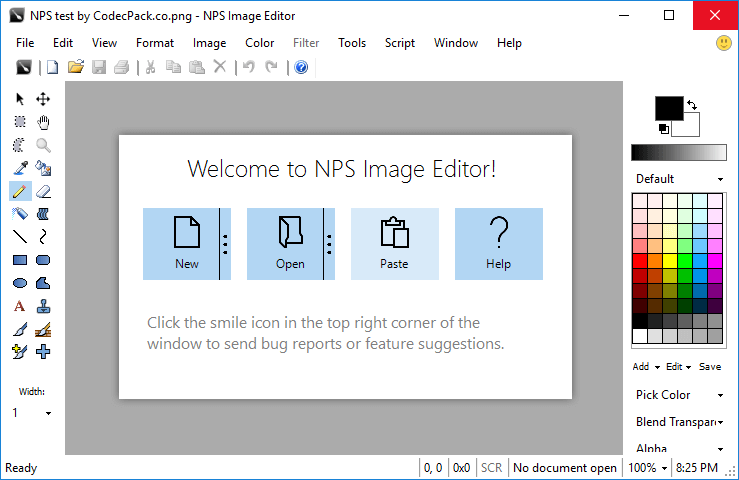739x480 pixels.
Task: Open the toolbar Help question icon
Action: [x=301, y=67]
